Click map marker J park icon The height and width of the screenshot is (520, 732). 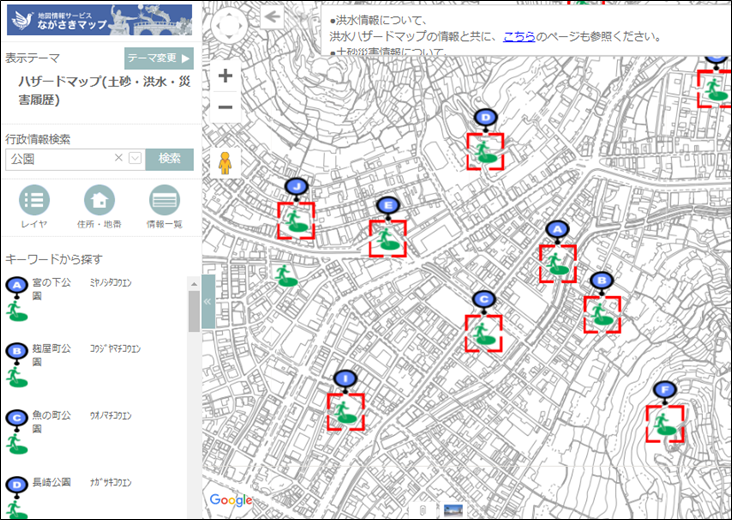295,220
